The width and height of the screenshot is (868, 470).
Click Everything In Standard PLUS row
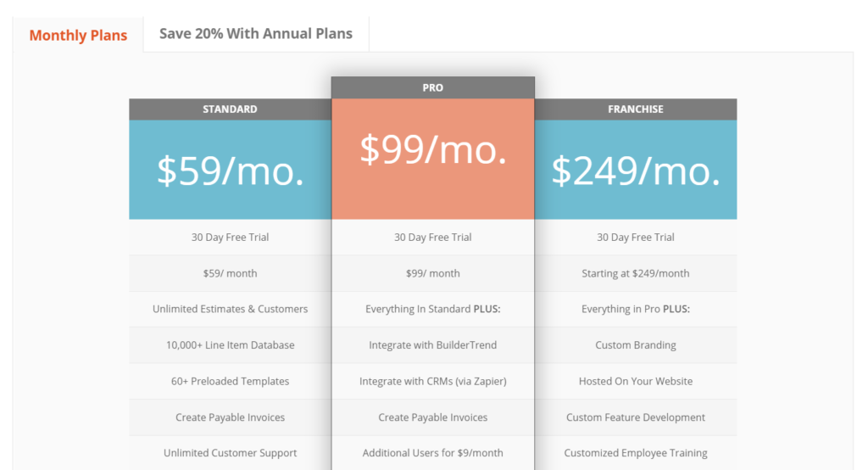click(433, 310)
